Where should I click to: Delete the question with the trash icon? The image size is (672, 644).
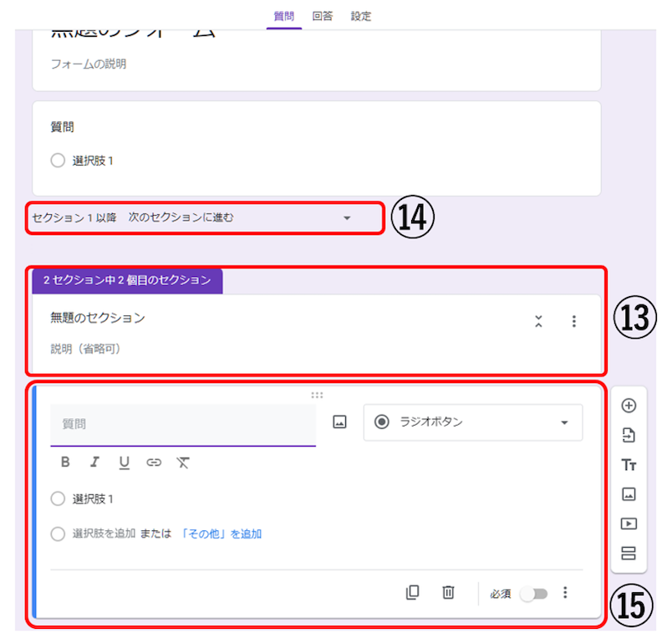click(448, 593)
